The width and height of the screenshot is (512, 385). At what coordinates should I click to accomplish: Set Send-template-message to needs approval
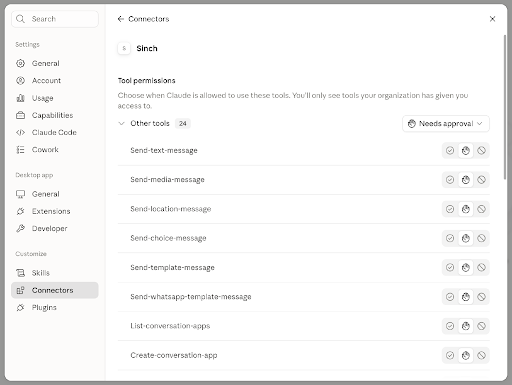[x=466, y=268]
